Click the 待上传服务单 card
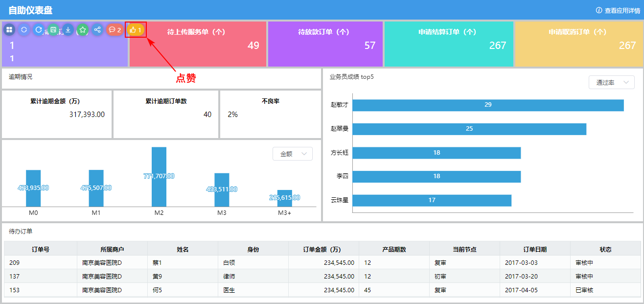 pos(198,44)
